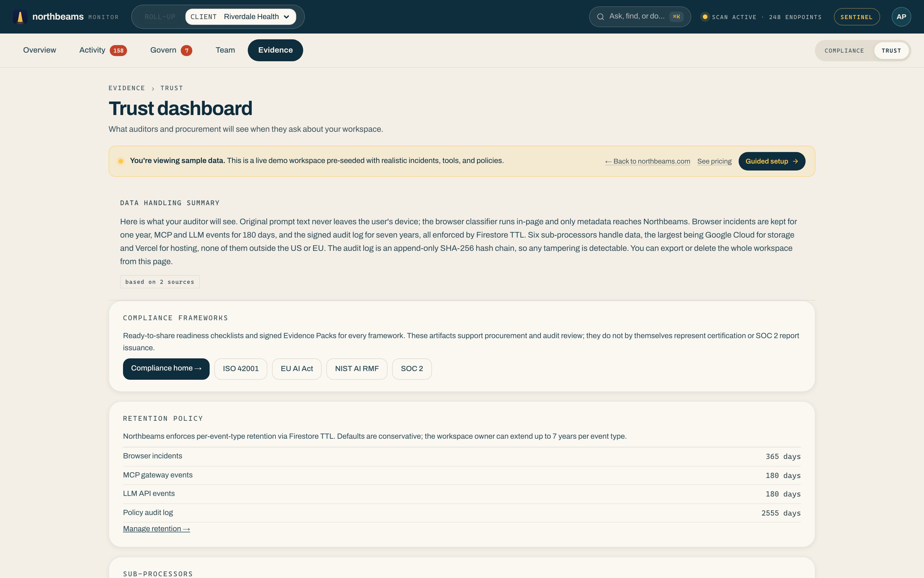Focus the Ask, find, or do search field
Screen dimensions: 924x578
[640, 17]
